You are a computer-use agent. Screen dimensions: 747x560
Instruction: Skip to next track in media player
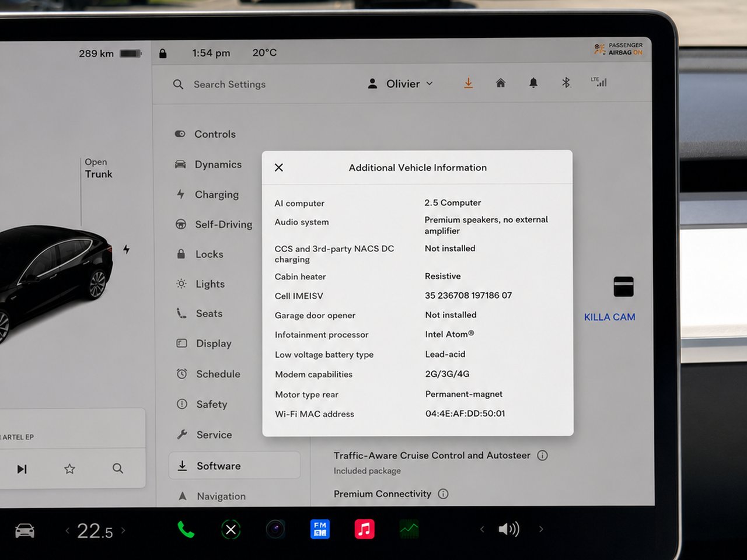pos(22,469)
